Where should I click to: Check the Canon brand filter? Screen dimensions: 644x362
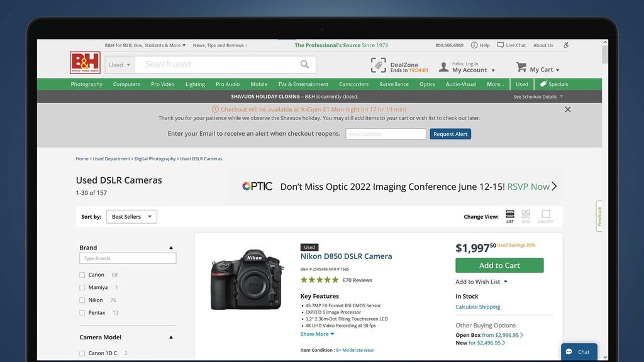[82, 275]
